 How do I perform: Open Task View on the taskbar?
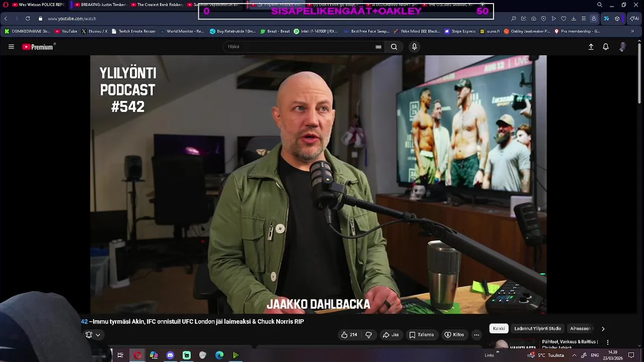[x=120, y=355]
